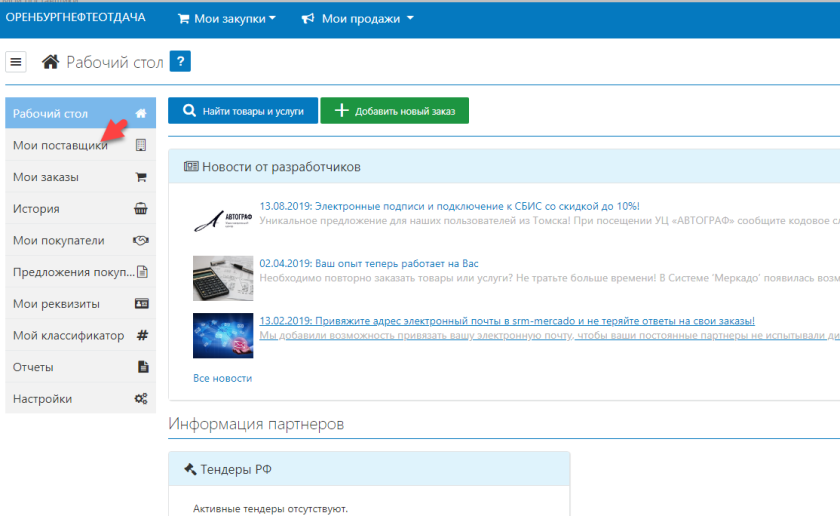The image size is (840, 516).
Task: Select Рабочий стол in the sidebar
Action: tap(50, 114)
